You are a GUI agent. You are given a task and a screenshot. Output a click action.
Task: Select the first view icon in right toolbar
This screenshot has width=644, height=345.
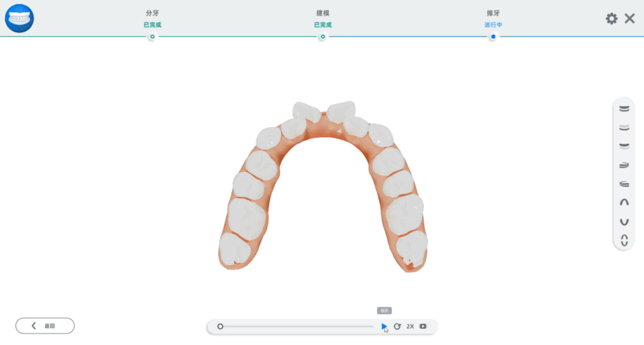(x=624, y=108)
